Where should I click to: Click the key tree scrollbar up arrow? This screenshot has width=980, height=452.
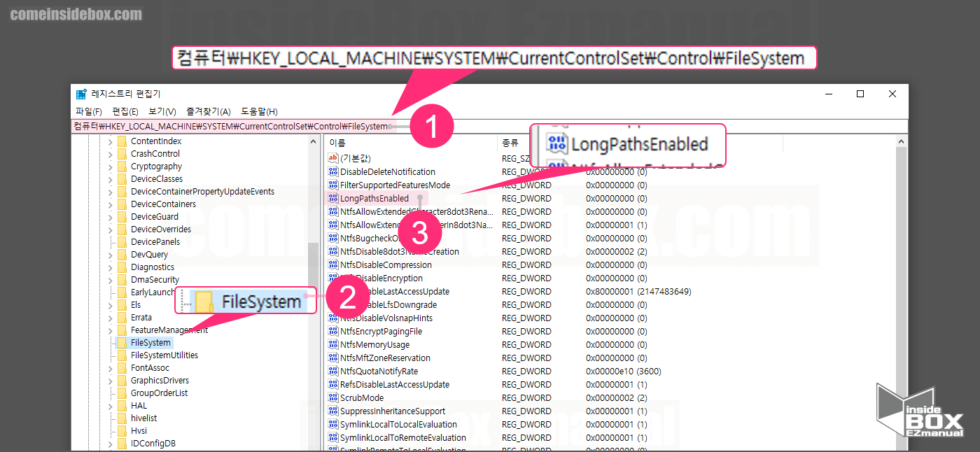pos(313,141)
